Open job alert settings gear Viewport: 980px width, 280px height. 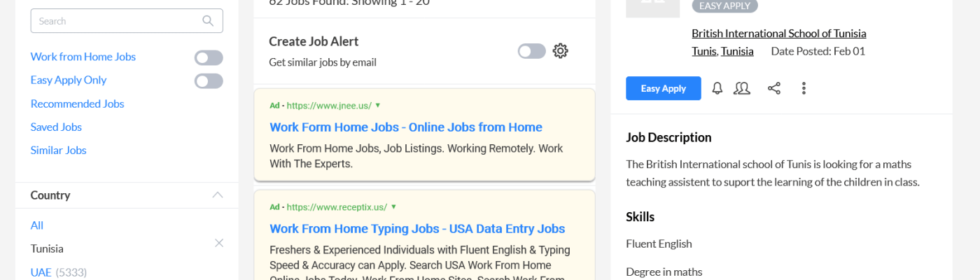pyautogui.click(x=560, y=51)
